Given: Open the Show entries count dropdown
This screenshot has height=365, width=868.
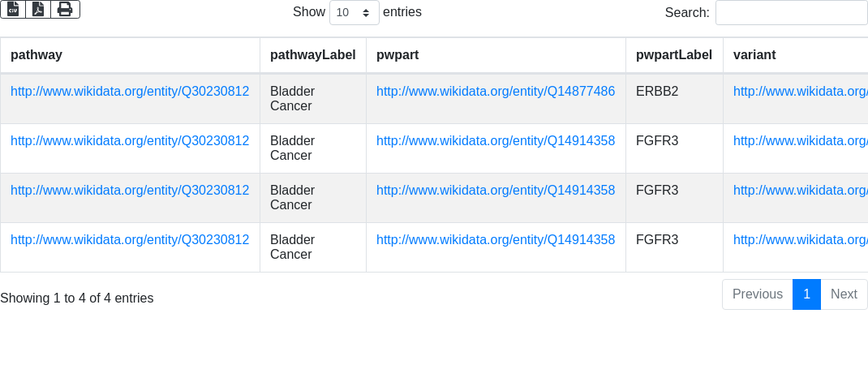Looking at the screenshot, I should coord(355,12).
